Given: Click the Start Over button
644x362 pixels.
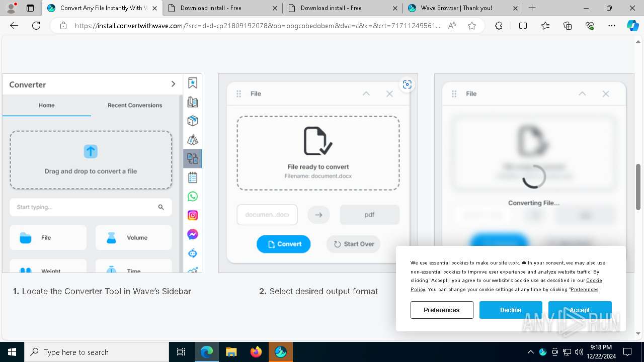Looking at the screenshot, I should (354, 244).
